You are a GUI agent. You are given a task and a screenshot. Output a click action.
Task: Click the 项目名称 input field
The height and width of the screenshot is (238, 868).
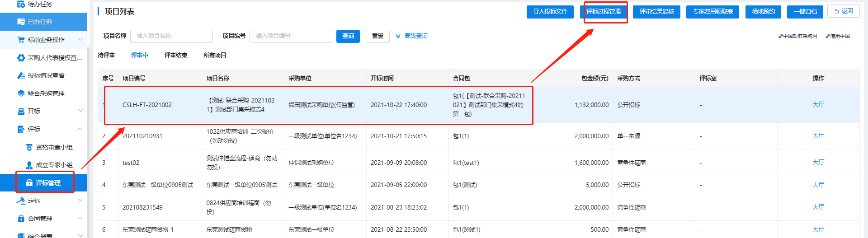coord(171,36)
